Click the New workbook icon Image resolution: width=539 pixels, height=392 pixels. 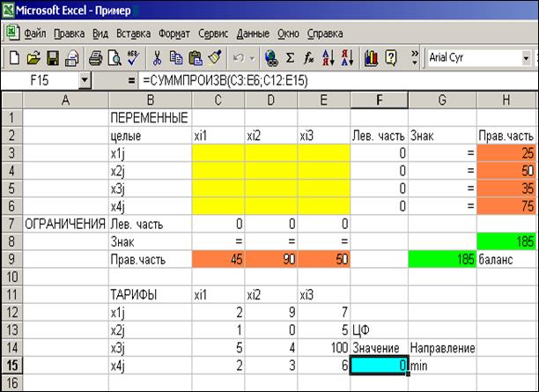point(14,58)
